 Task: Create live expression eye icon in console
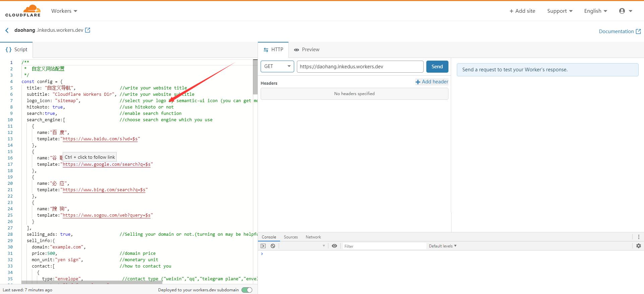(x=334, y=246)
